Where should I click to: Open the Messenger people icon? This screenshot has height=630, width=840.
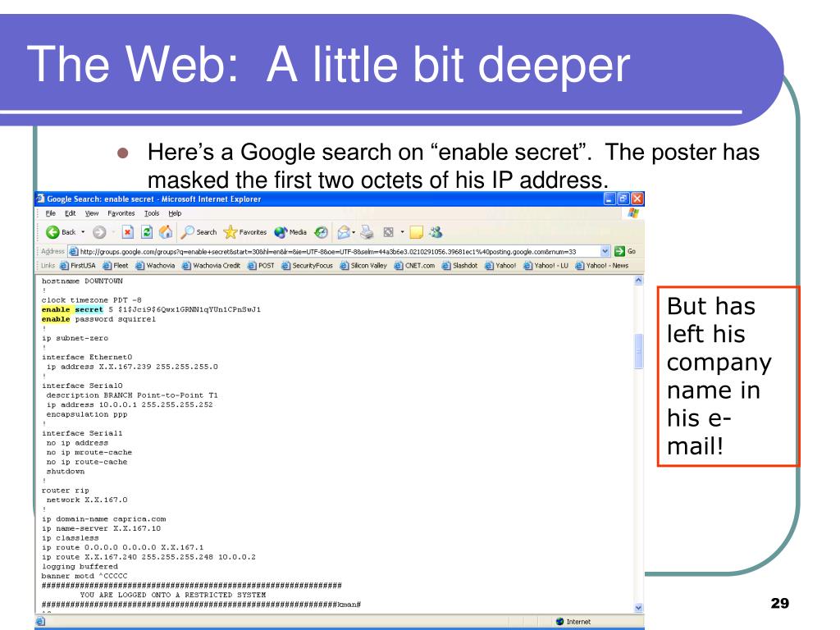[436, 232]
